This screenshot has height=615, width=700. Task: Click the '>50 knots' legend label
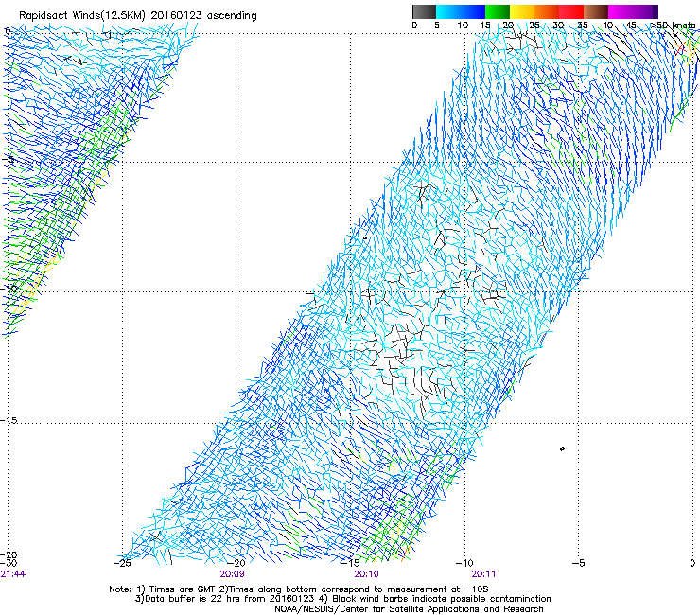673,26
